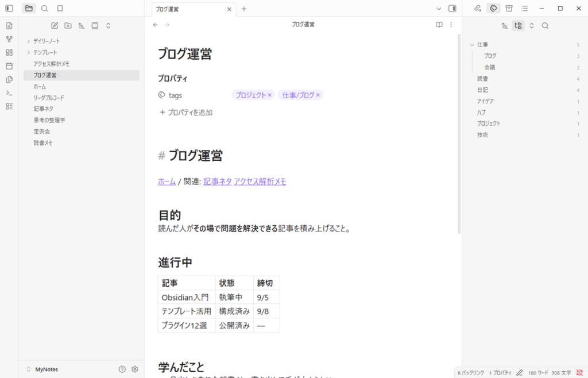Close the ブログ運営 tab
Viewport: 588px width, 378px height.
pos(230,9)
